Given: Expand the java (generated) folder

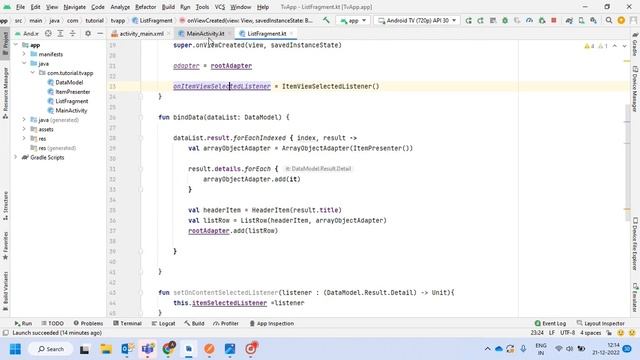Looking at the screenshot, I should click(x=24, y=120).
